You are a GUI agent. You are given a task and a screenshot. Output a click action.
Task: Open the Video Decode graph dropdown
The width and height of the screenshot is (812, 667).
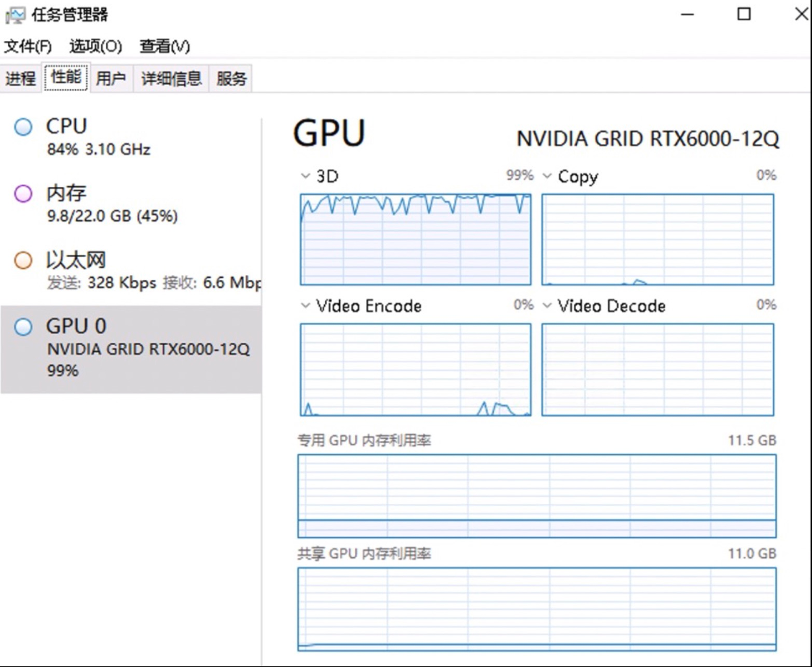[547, 306]
